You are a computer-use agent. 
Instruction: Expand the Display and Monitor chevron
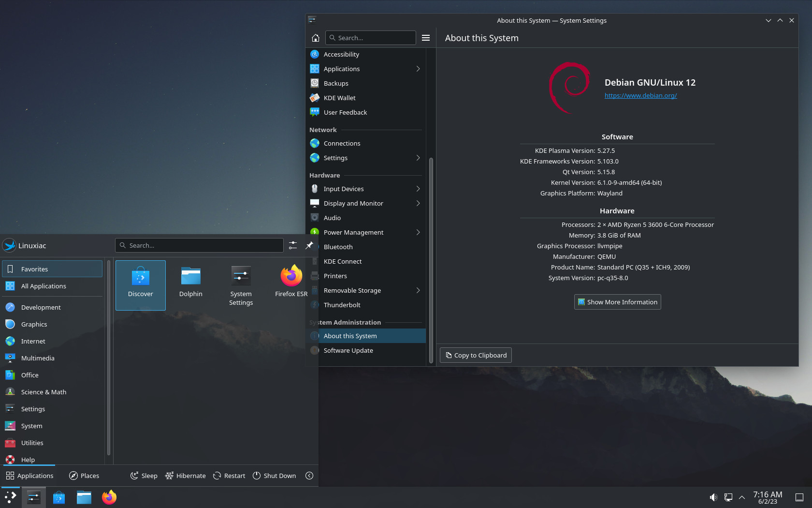[x=418, y=203]
